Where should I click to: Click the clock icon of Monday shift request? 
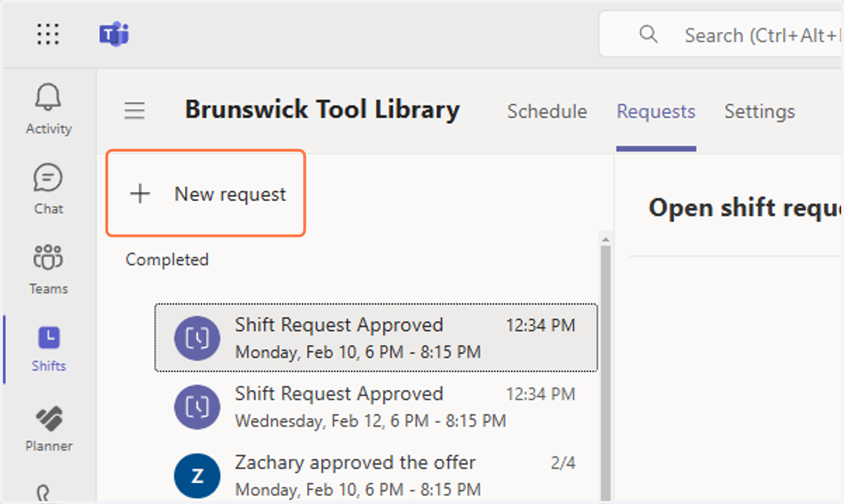[x=197, y=339]
